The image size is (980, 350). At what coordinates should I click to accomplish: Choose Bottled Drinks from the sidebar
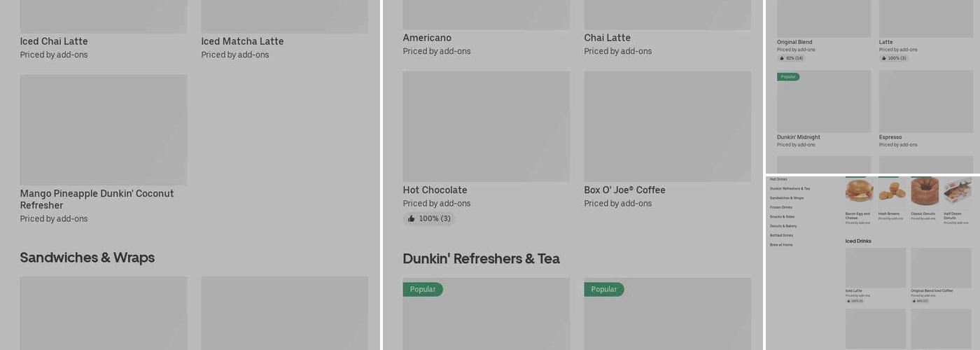[781, 236]
